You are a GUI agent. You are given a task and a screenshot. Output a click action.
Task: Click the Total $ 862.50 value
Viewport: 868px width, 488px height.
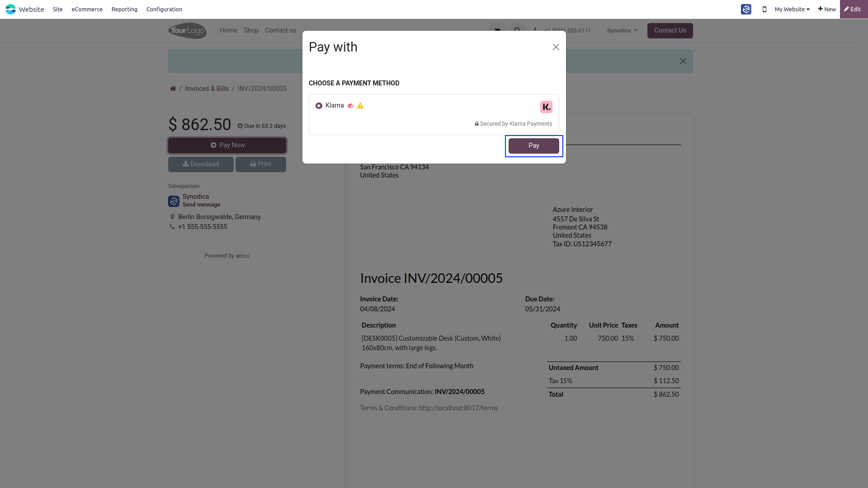pyautogui.click(x=666, y=394)
